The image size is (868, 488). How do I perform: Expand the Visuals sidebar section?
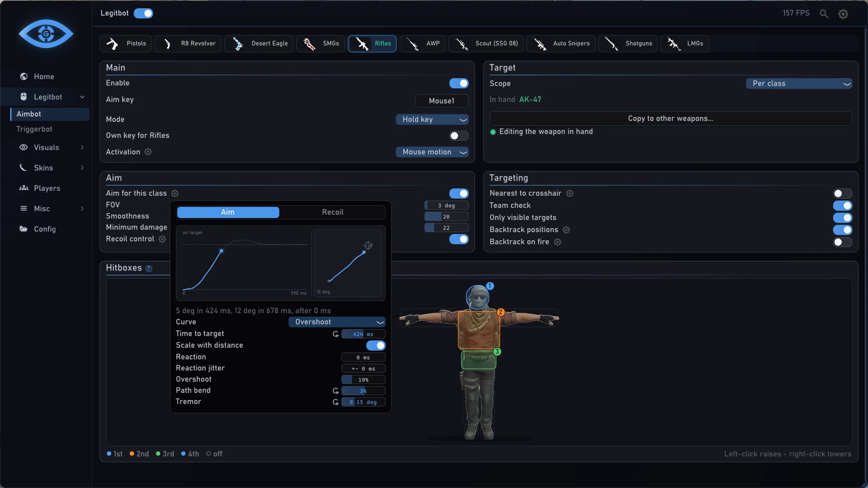click(x=82, y=148)
